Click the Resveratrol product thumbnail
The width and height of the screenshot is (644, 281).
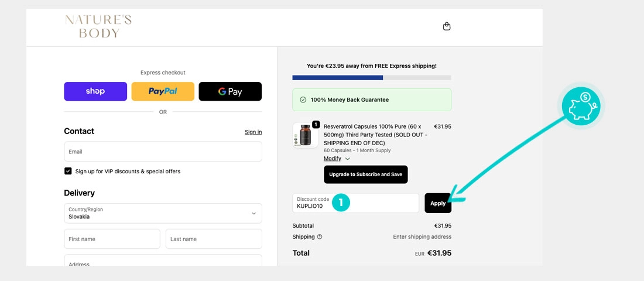tap(305, 135)
